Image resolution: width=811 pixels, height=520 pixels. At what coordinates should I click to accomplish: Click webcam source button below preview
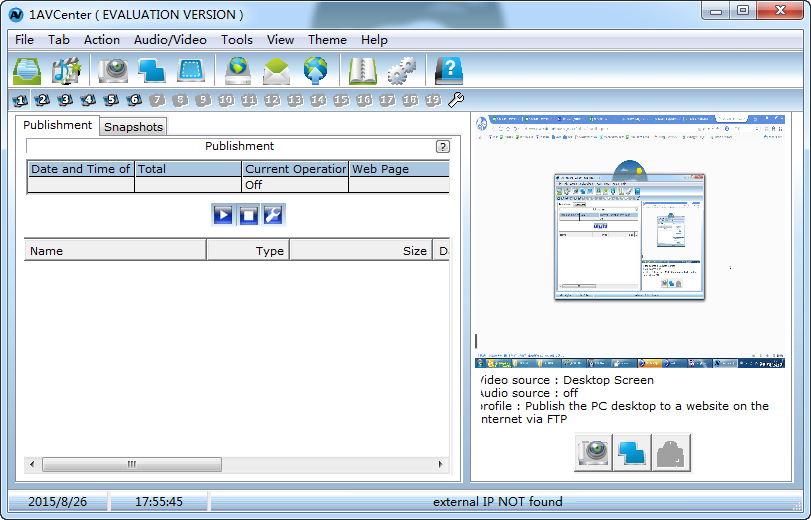[x=593, y=453]
